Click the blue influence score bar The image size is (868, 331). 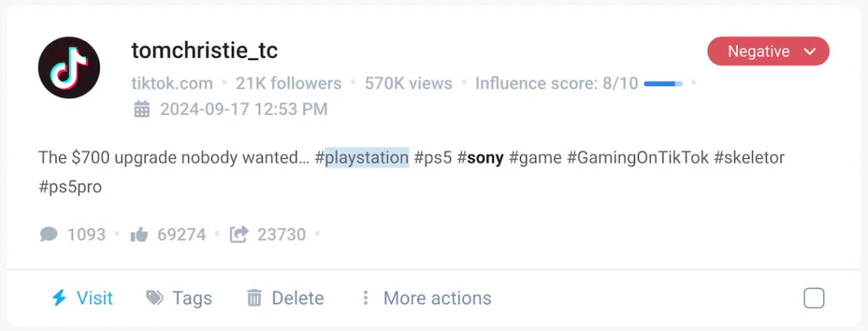point(663,84)
